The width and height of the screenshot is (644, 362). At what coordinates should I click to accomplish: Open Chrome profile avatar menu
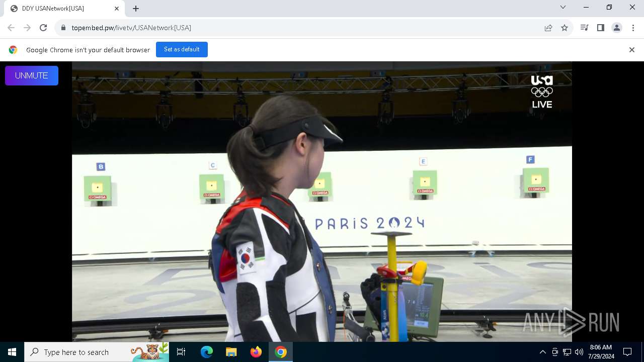click(617, 28)
